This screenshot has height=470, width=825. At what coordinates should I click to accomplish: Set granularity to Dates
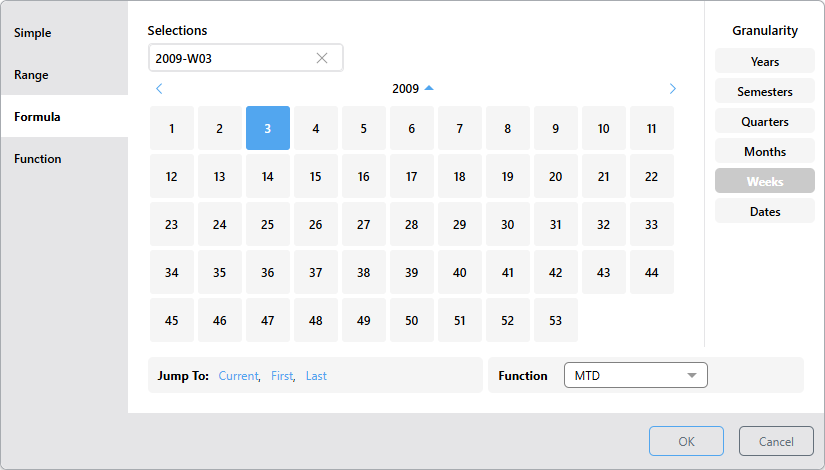click(765, 212)
